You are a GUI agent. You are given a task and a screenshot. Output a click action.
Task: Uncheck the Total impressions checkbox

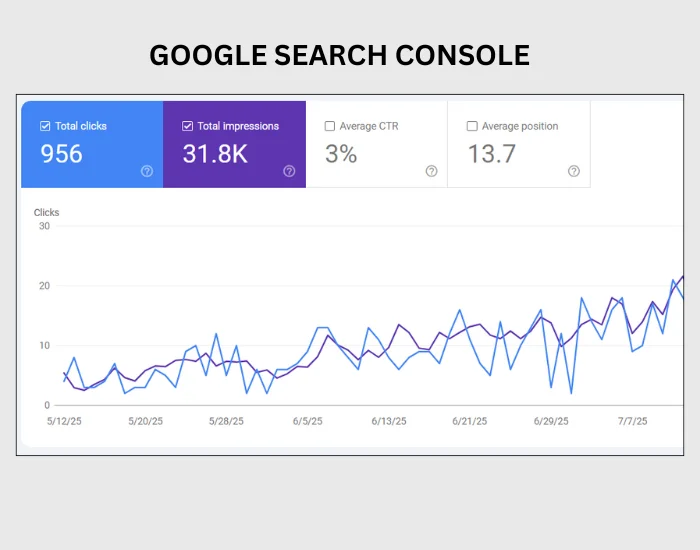point(188,126)
